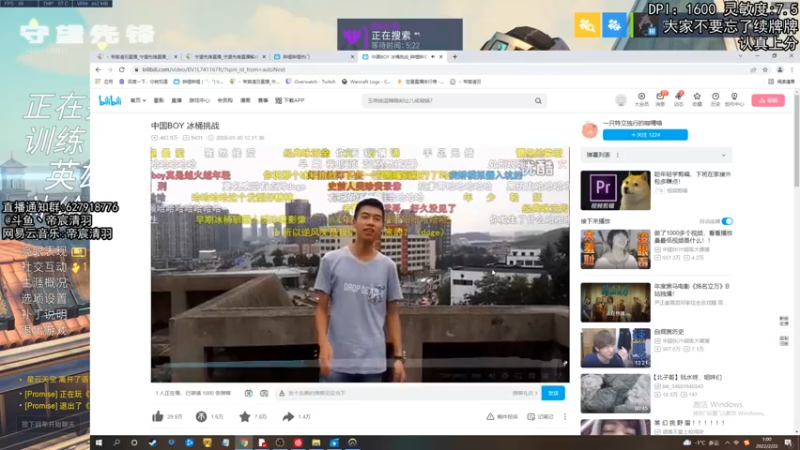Open video 做了1000多个视频 title link
The width and height of the screenshot is (800, 450).
click(693, 236)
